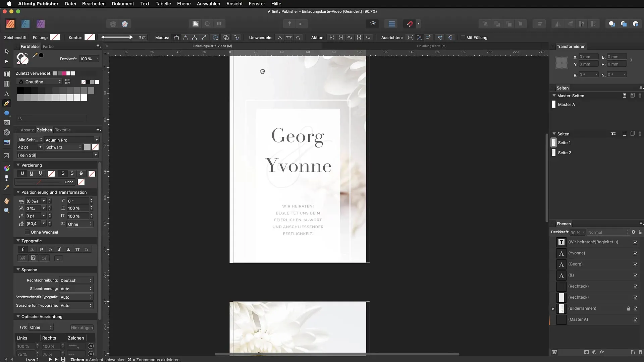Select the Place Image tool

click(7, 142)
